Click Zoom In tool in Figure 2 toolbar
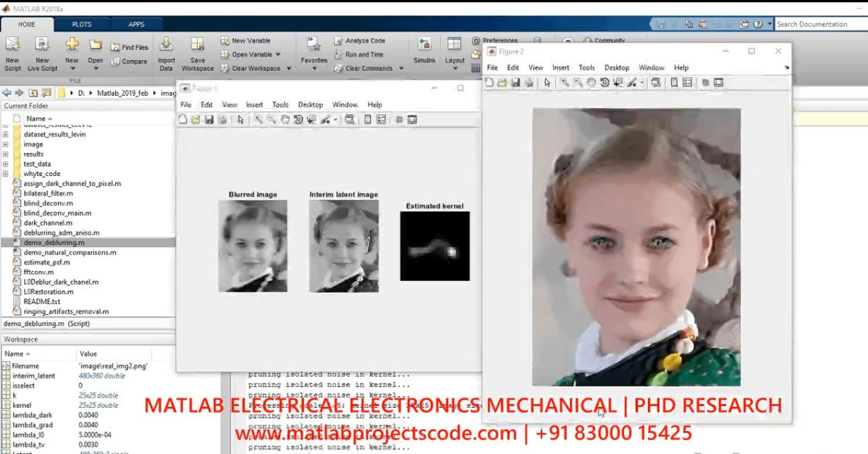This screenshot has height=454, width=868. coord(565,83)
